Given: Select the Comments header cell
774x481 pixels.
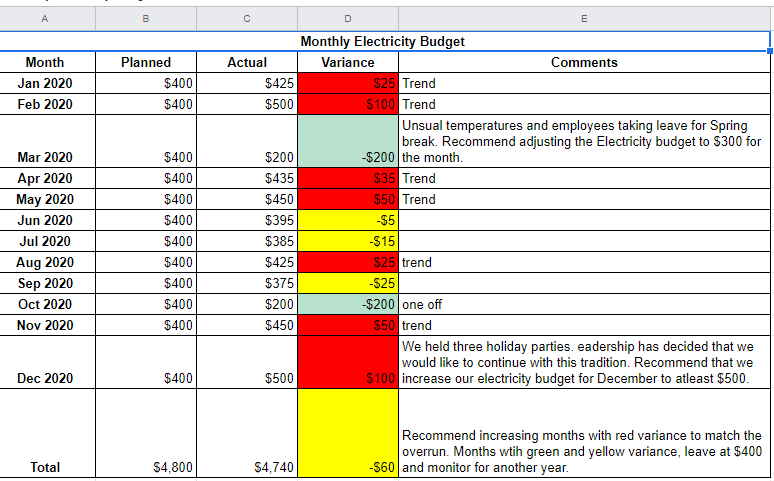Looking at the screenshot, I should [x=584, y=62].
